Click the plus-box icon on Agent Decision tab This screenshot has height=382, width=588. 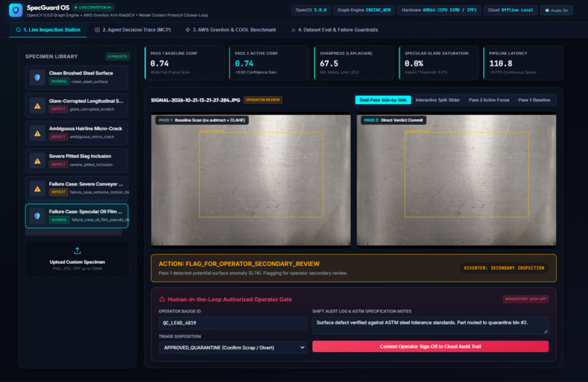point(97,30)
